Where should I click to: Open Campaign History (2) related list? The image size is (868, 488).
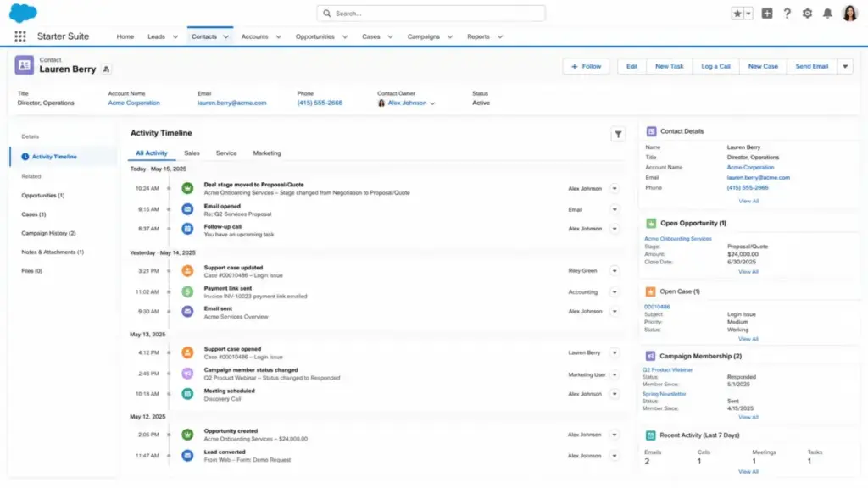[x=48, y=234]
